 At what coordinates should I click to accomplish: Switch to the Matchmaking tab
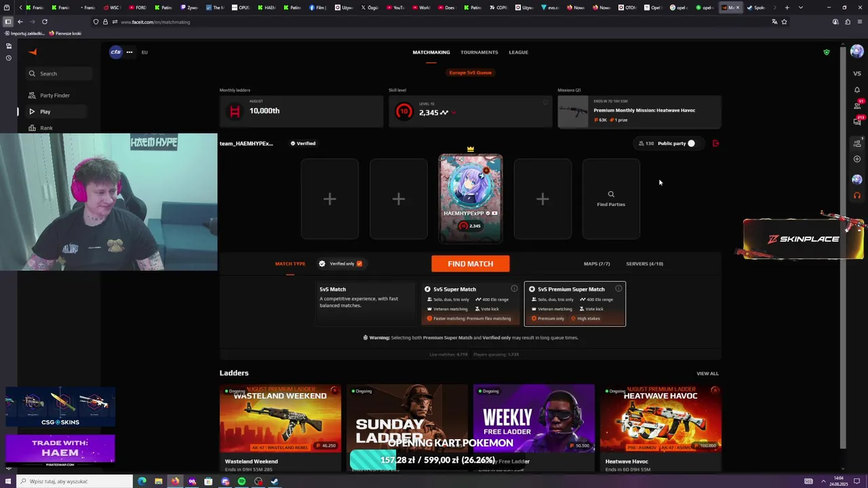click(x=431, y=52)
